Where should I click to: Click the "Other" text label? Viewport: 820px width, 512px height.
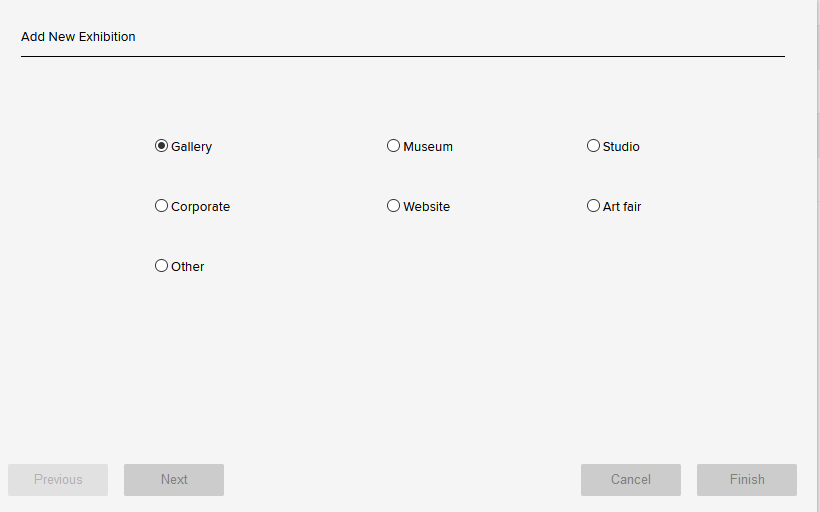point(188,267)
